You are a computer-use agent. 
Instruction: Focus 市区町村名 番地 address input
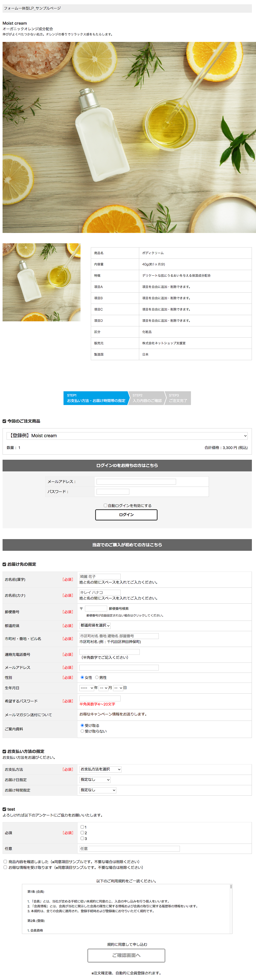(x=119, y=636)
